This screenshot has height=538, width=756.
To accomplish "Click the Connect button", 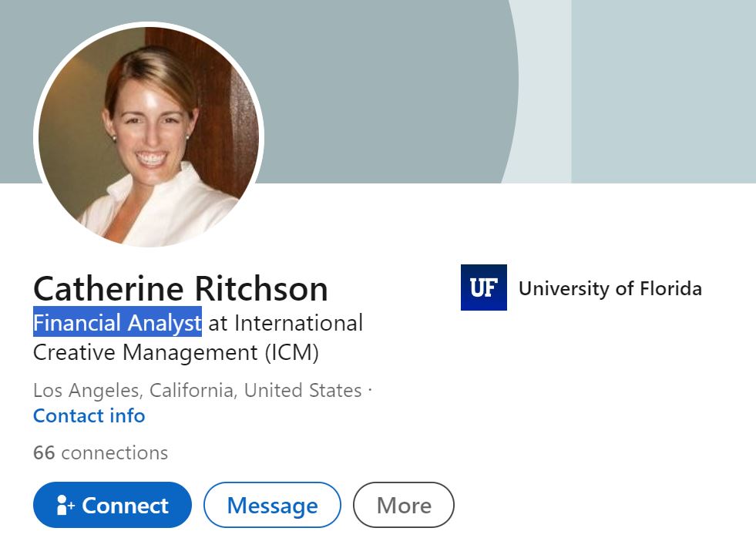I will point(113,505).
